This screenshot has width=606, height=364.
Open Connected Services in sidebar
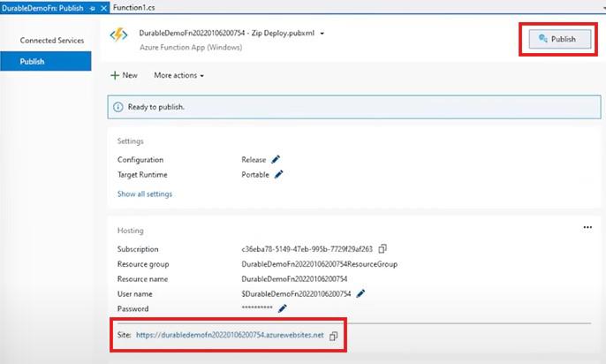pos(52,40)
